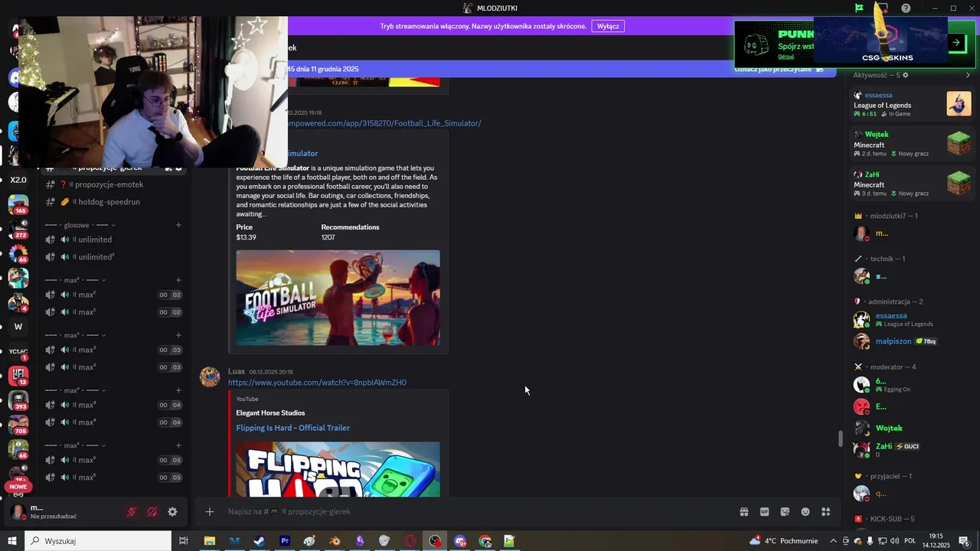Open the server with 705 badge
Screen dimensions: 980x551
pyautogui.click(x=18, y=425)
